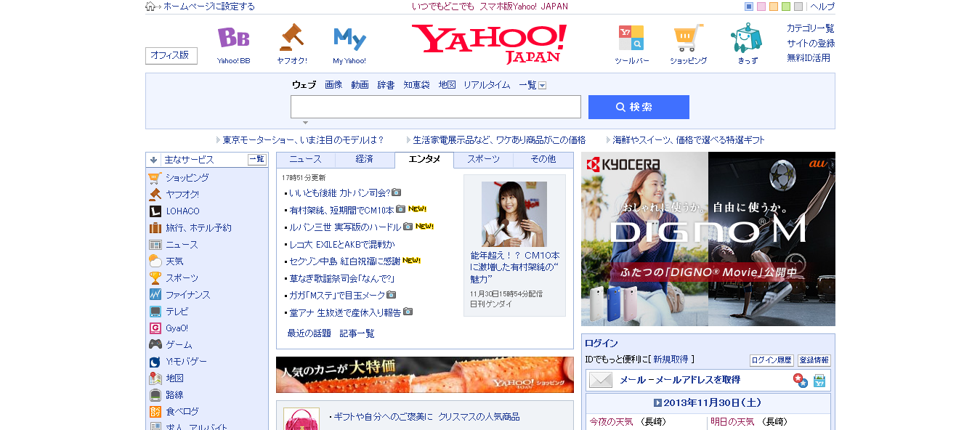
Task: Open the 最近の話題 link
Action: tap(309, 333)
